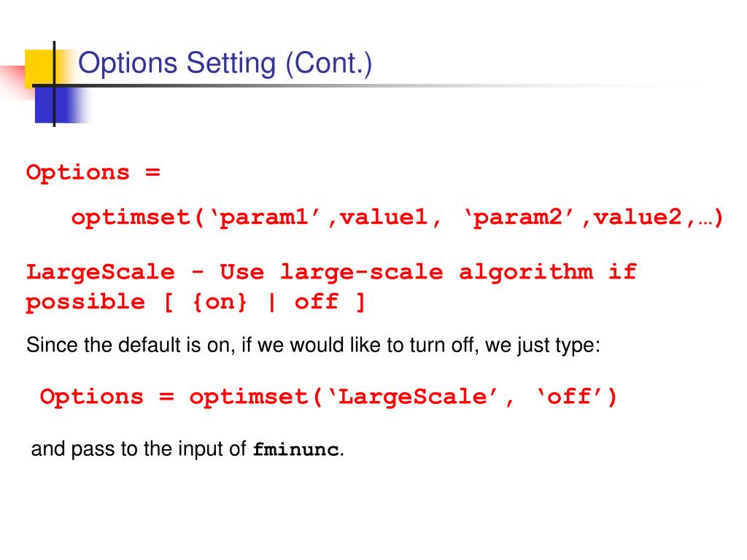The width and height of the screenshot is (747, 560).
Task: Click 'Options' in the example command
Action: click(92, 397)
